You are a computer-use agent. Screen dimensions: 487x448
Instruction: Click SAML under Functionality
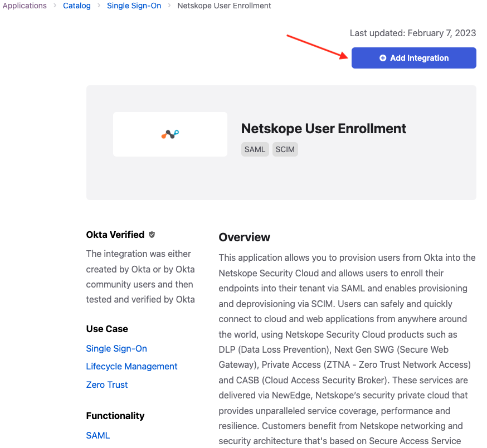98,435
